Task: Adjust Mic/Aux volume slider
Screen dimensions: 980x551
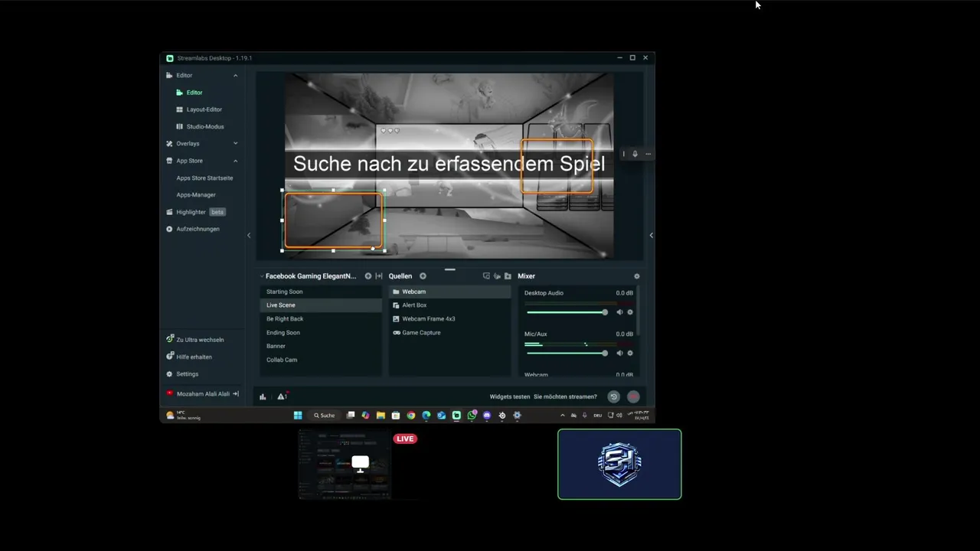Action: tap(567, 353)
